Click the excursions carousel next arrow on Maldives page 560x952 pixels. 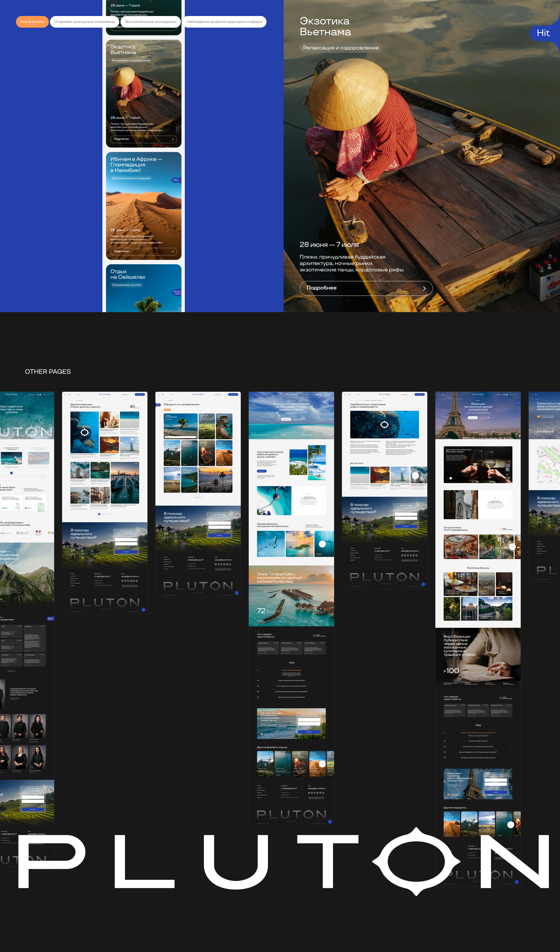click(x=322, y=544)
